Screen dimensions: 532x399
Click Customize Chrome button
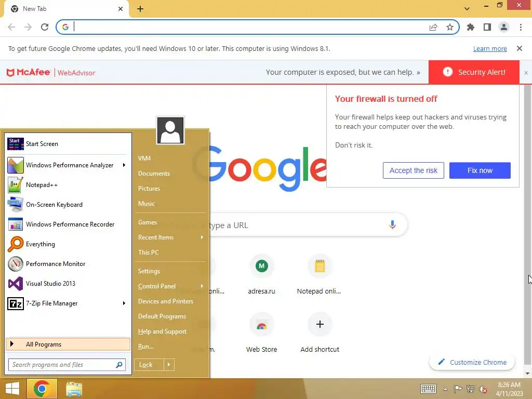click(472, 362)
